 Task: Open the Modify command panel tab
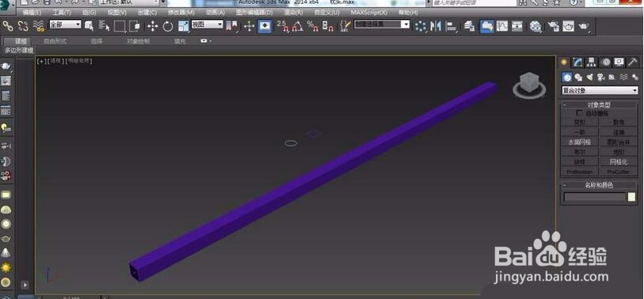point(578,62)
